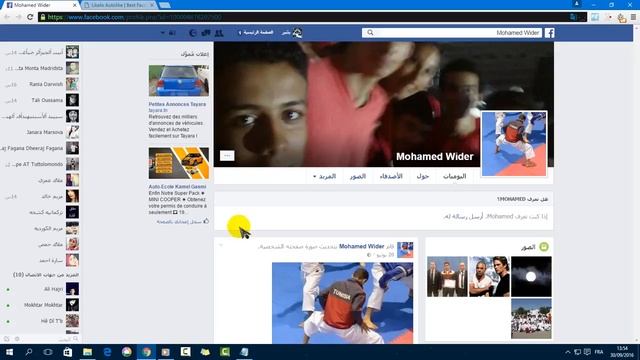Open Petites Annonces Tayara ad link
Screen dimensions: 640x360
177,104
